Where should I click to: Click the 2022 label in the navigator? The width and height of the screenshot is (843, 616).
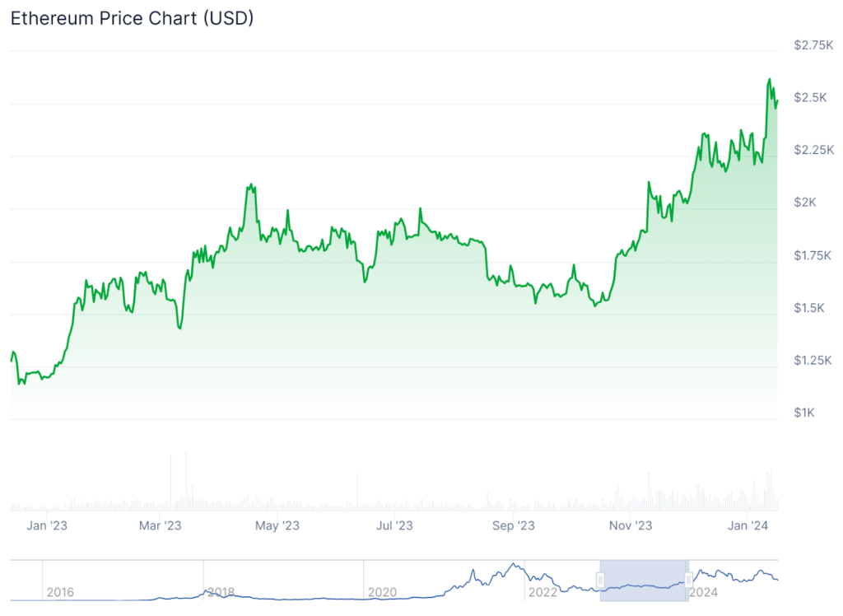pyautogui.click(x=543, y=592)
